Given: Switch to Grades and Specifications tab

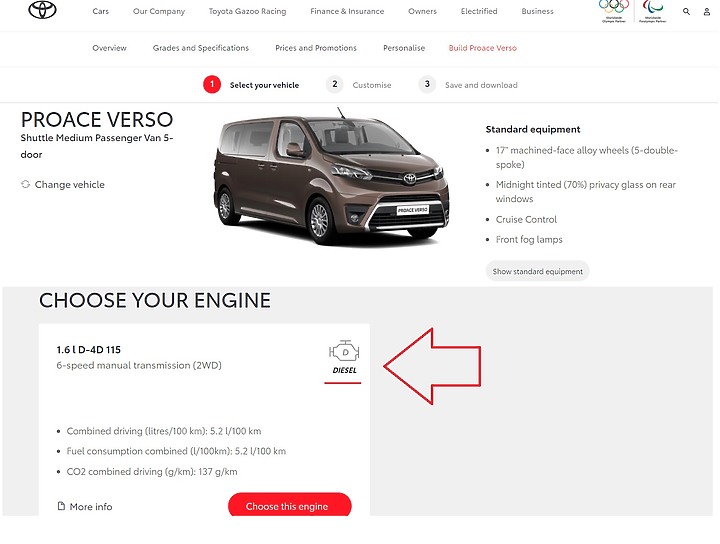Looking at the screenshot, I should [201, 48].
